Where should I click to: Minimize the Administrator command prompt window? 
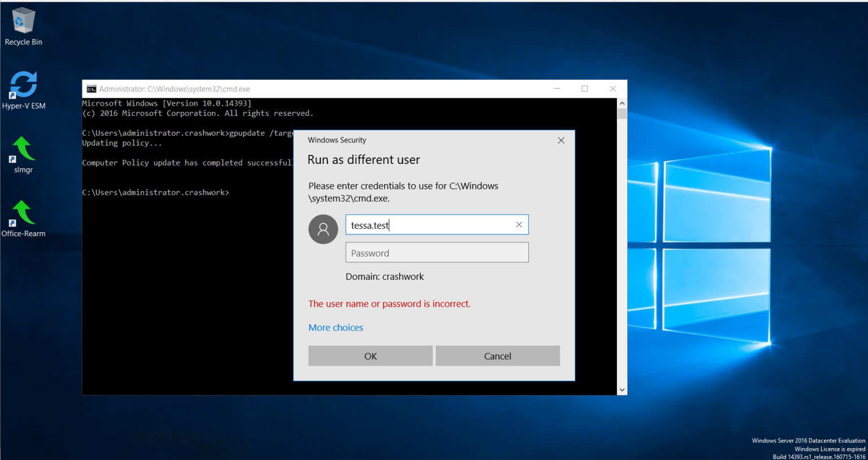[x=557, y=89]
